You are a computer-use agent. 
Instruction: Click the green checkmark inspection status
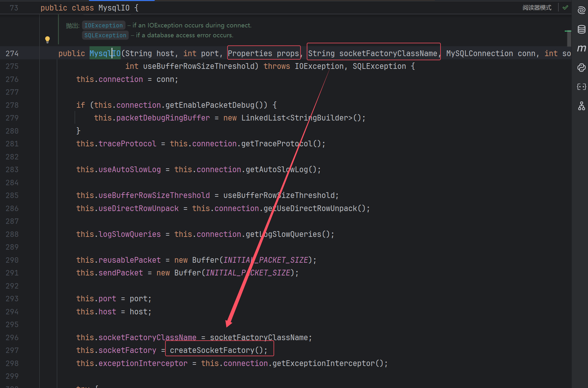(x=565, y=7)
